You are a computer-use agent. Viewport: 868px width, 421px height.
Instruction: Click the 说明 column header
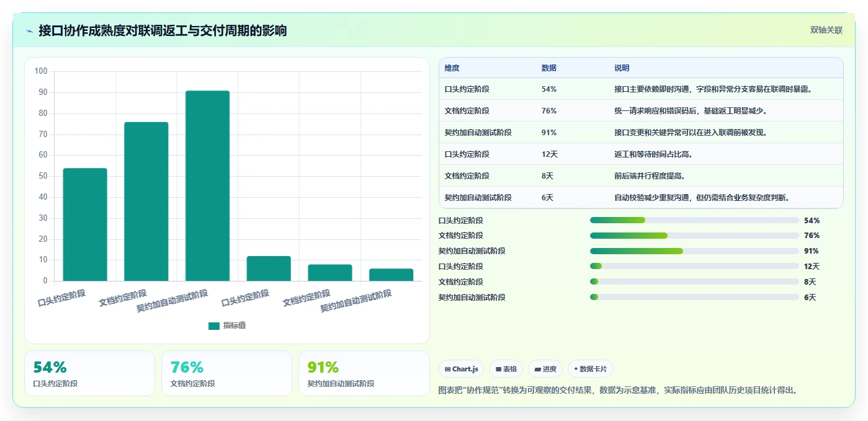click(x=622, y=68)
